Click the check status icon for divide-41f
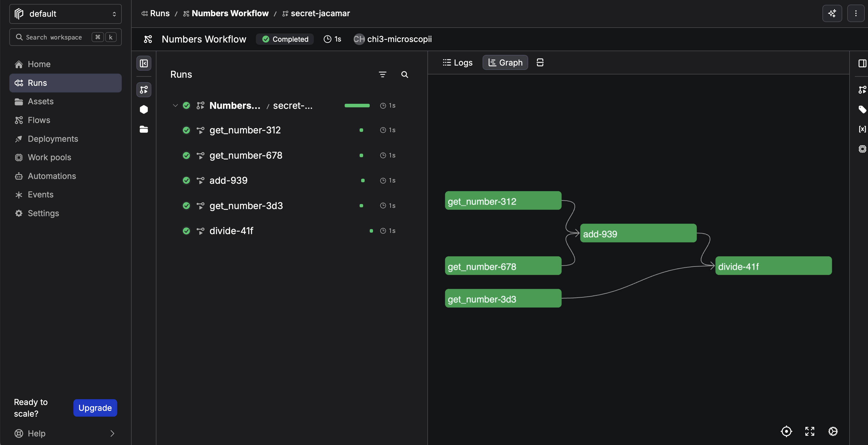The height and width of the screenshot is (445, 868). coord(186,231)
